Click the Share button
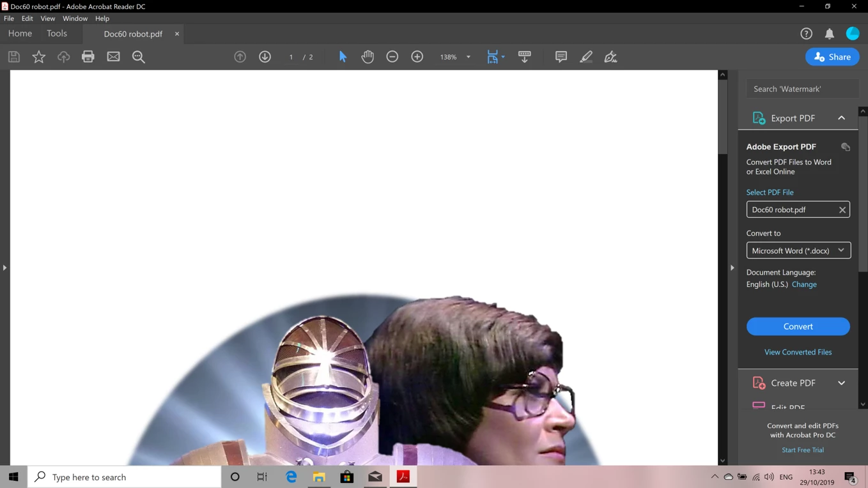868x488 pixels. point(832,57)
